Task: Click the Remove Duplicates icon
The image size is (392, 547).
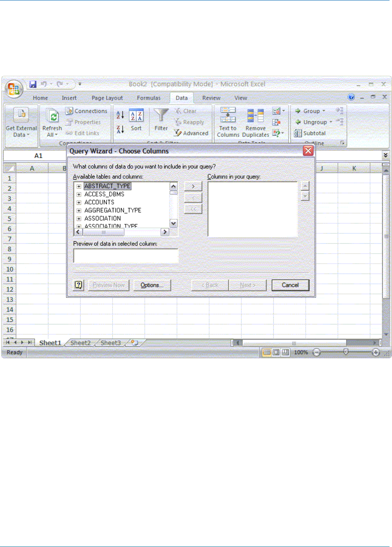Action: coord(256,116)
